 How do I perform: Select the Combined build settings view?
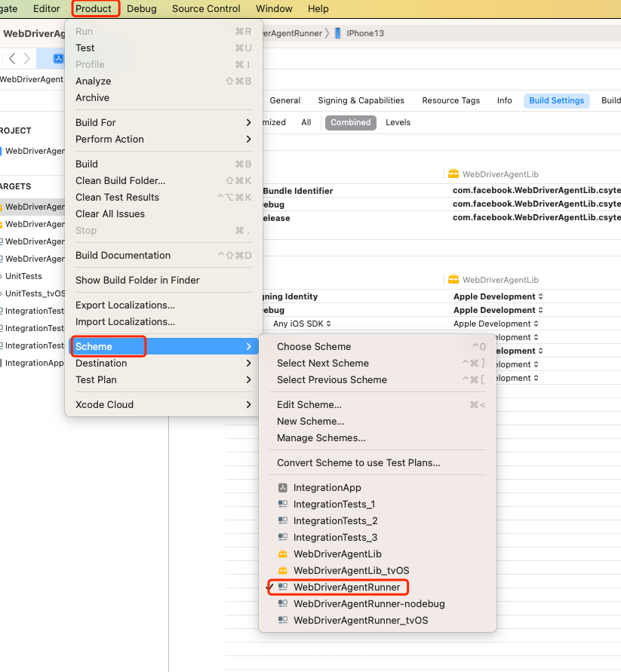click(x=350, y=122)
